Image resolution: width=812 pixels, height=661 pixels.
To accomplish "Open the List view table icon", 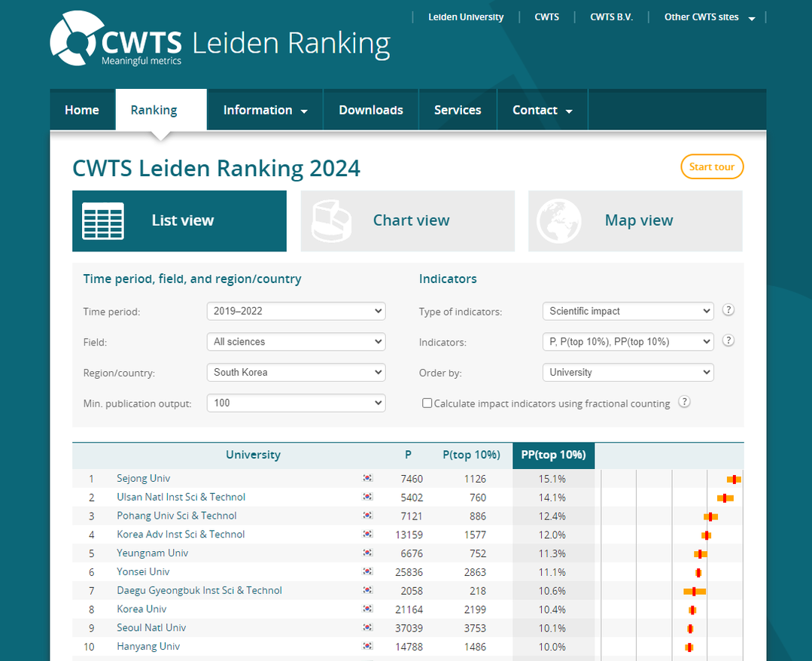I will tap(103, 221).
